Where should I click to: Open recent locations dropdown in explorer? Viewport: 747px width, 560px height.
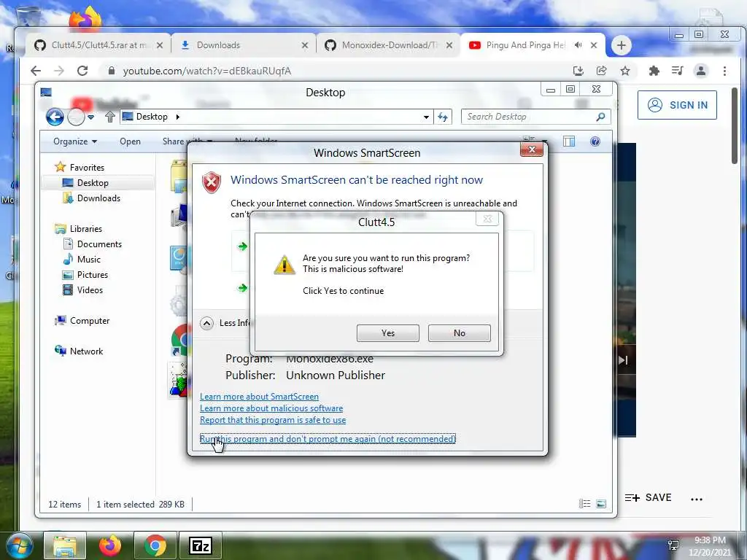click(91, 117)
